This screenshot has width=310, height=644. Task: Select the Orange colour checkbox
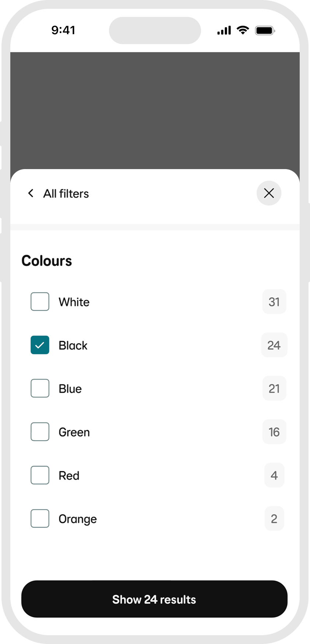pyautogui.click(x=40, y=519)
